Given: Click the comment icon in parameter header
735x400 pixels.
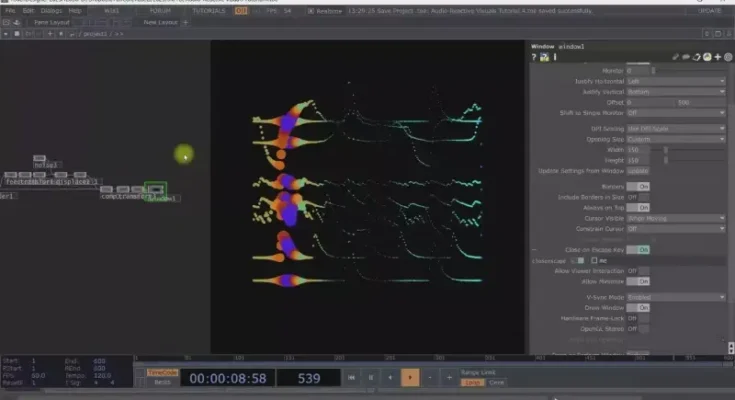Looking at the screenshot, I should (687, 57).
